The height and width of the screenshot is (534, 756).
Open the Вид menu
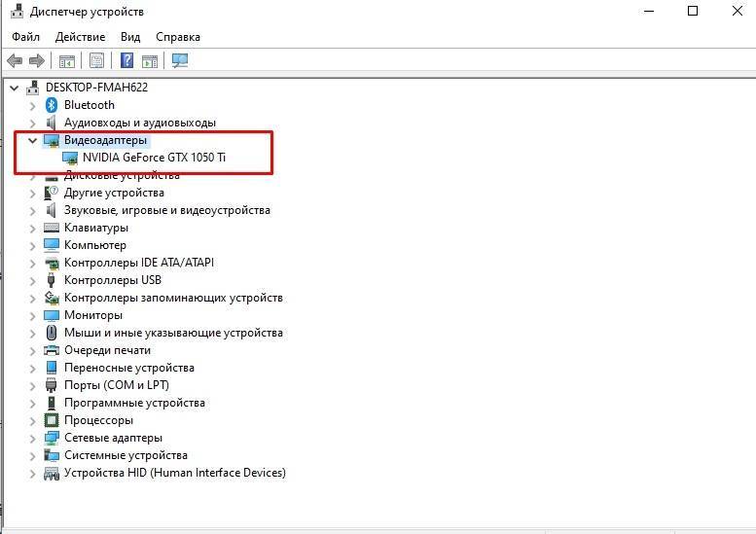tap(130, 37)
